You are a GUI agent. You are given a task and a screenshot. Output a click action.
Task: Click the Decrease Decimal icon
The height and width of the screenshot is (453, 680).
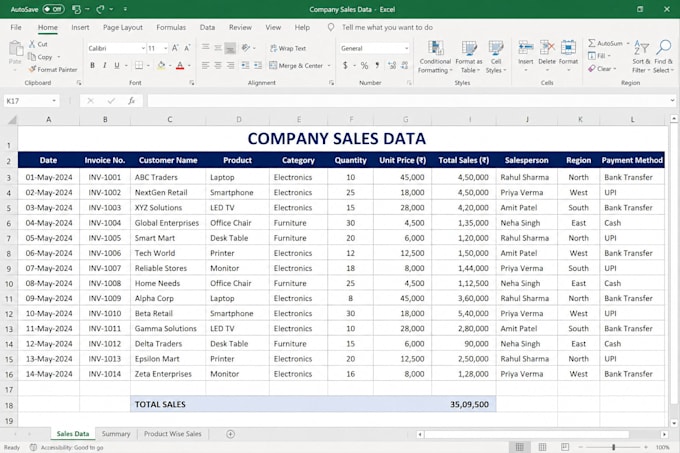(405, 65)
